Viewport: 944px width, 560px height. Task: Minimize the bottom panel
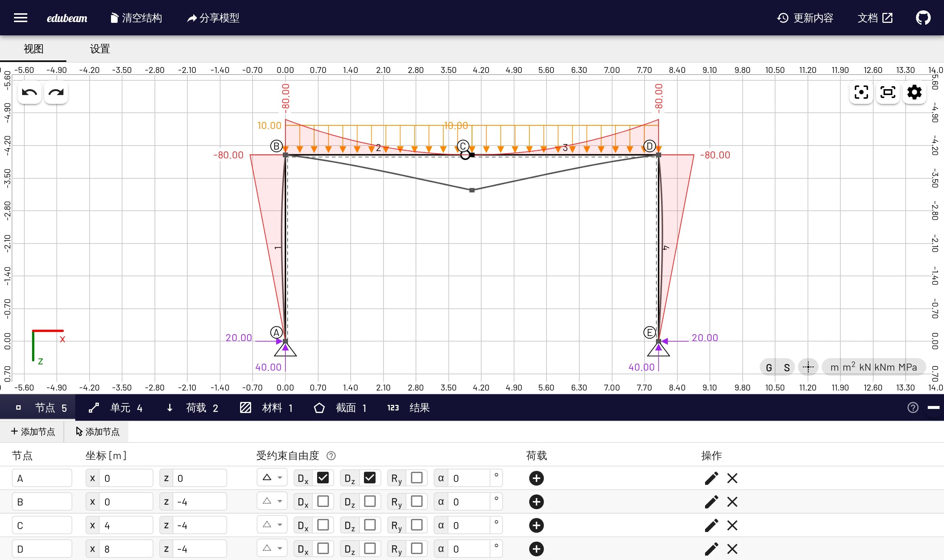point(933,407)
